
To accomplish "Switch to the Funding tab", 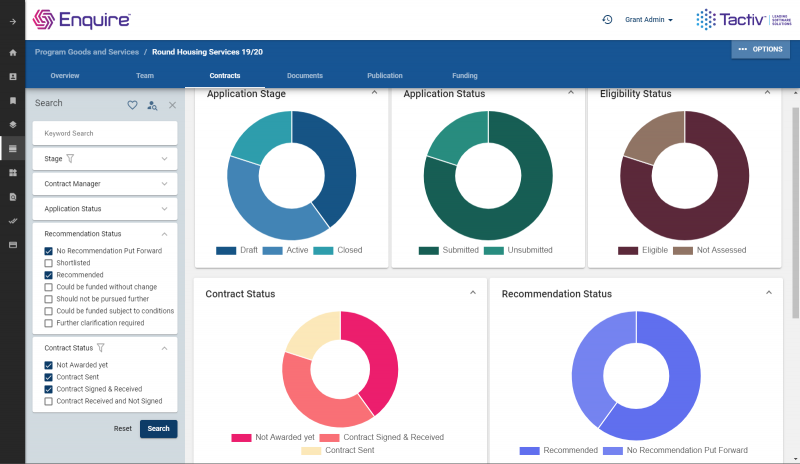I will 465,76.
